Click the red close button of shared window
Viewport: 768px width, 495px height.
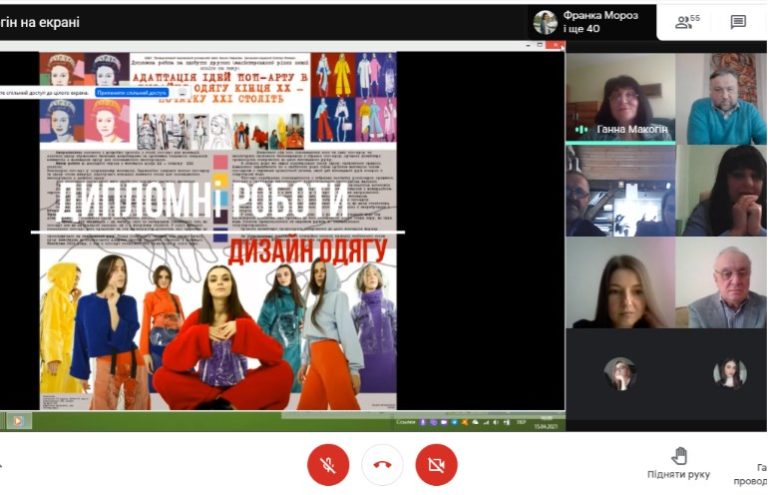click(x=555, y=45)
